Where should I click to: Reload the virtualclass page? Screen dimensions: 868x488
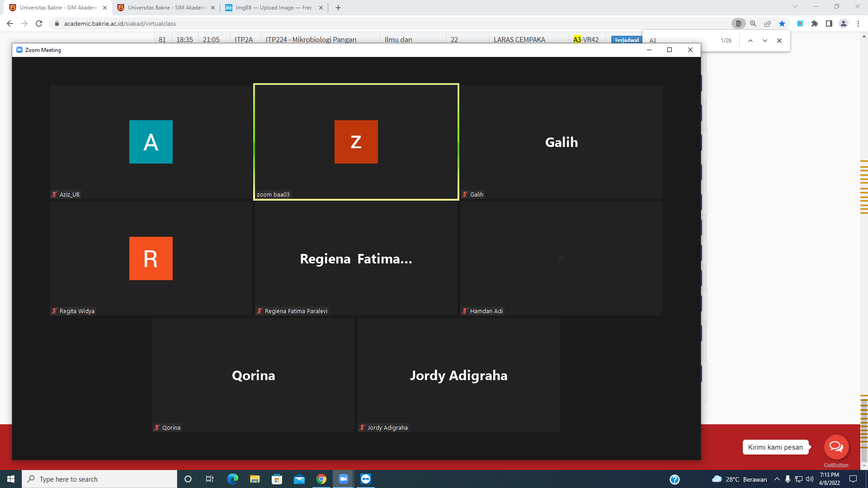point(39,23)
